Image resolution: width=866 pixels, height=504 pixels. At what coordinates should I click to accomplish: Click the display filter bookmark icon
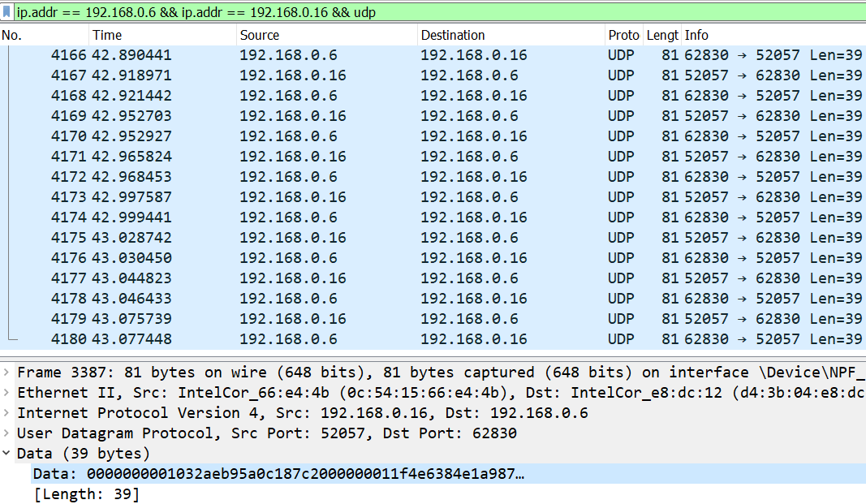pyautogui.click(x=7, y=12)
